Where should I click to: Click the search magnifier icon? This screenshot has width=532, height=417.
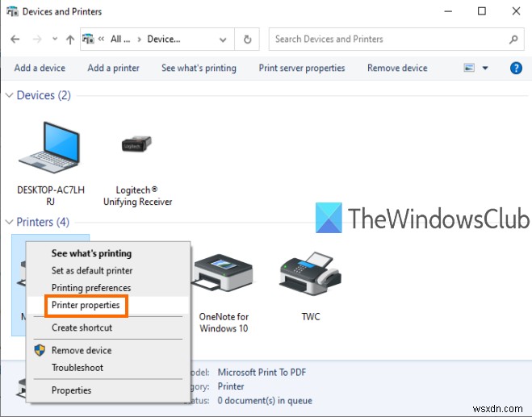(x=513, y=40)
